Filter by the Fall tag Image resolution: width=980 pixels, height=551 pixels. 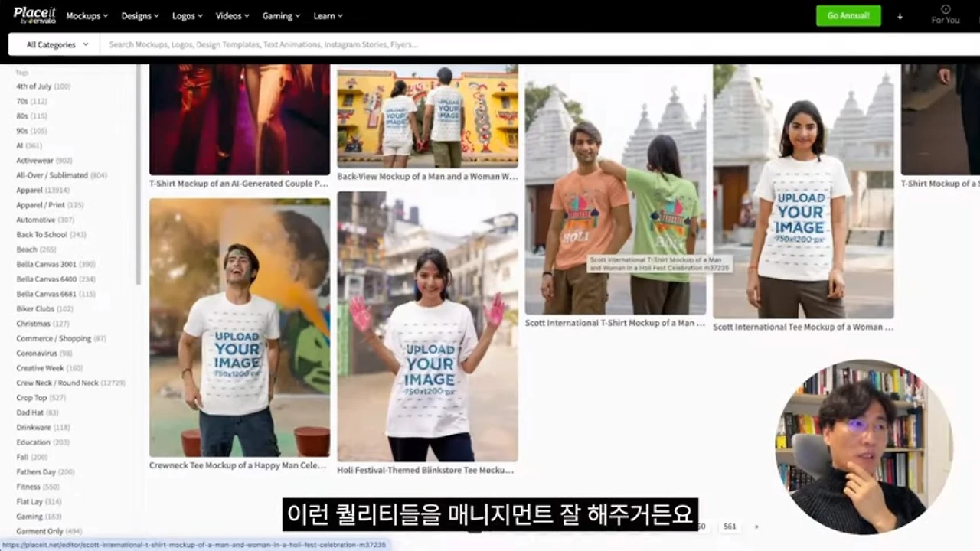pyautogui.click(x=32, y=457)
